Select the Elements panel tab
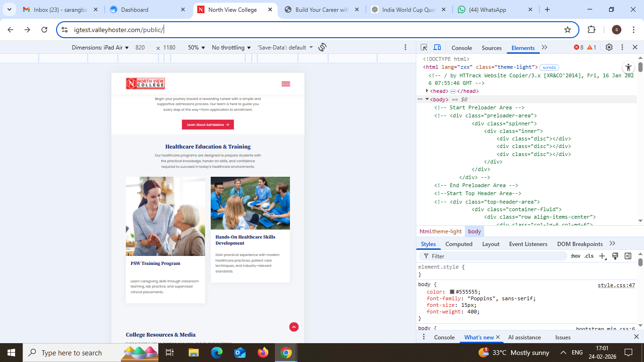The image size is (644, 362). 523,48
